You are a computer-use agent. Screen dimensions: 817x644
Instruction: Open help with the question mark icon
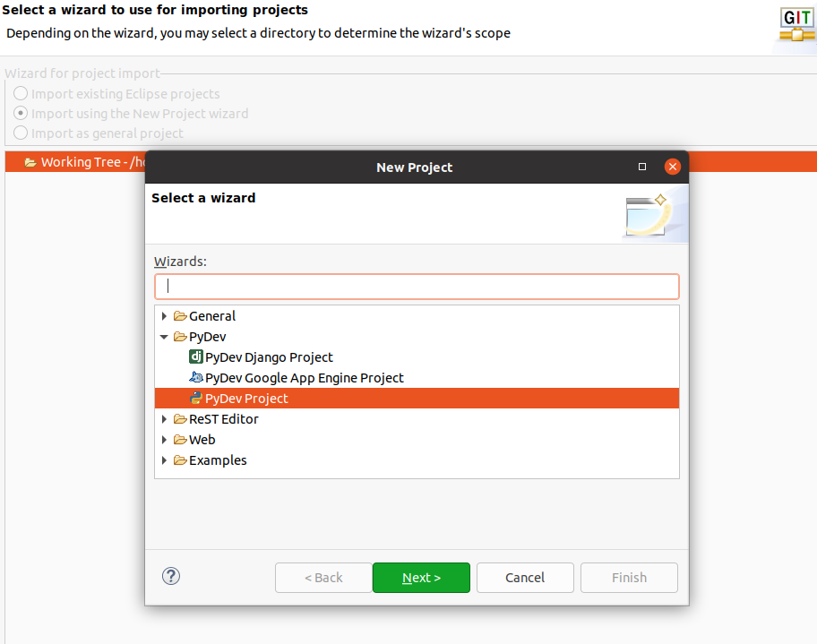[x=171, y=577]
